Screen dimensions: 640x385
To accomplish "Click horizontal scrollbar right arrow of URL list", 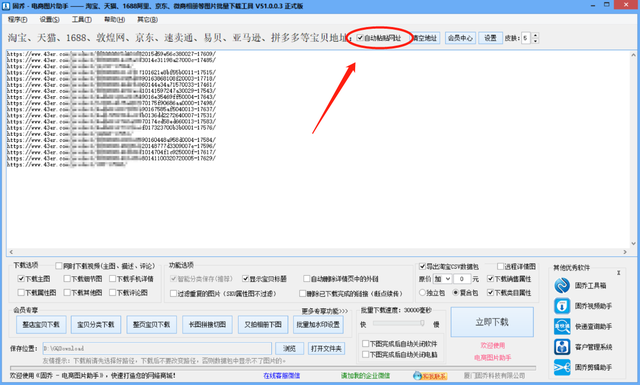I will coord(625,252).
